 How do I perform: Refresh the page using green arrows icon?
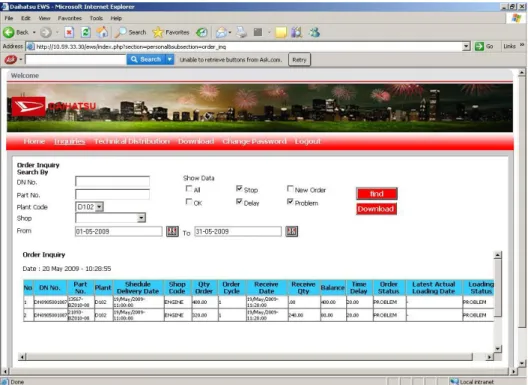pos(86,32)
